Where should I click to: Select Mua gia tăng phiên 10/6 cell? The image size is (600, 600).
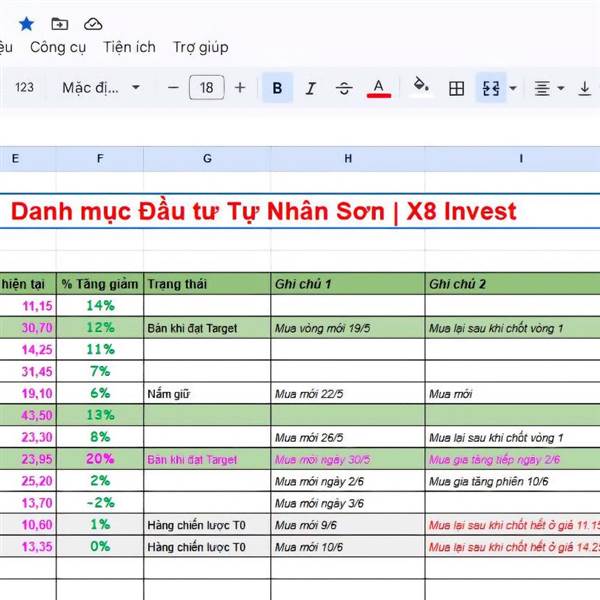512,481
